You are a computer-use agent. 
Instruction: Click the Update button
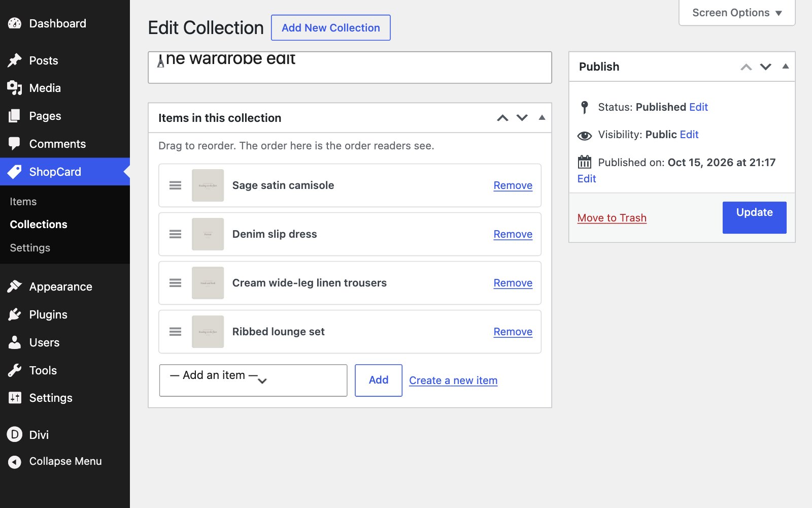754,217
